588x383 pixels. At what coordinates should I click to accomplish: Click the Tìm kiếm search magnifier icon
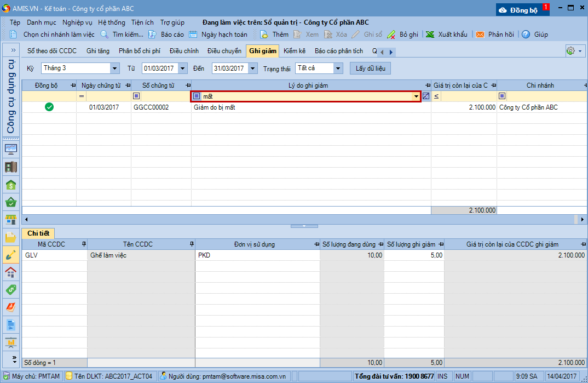[105, 35]
